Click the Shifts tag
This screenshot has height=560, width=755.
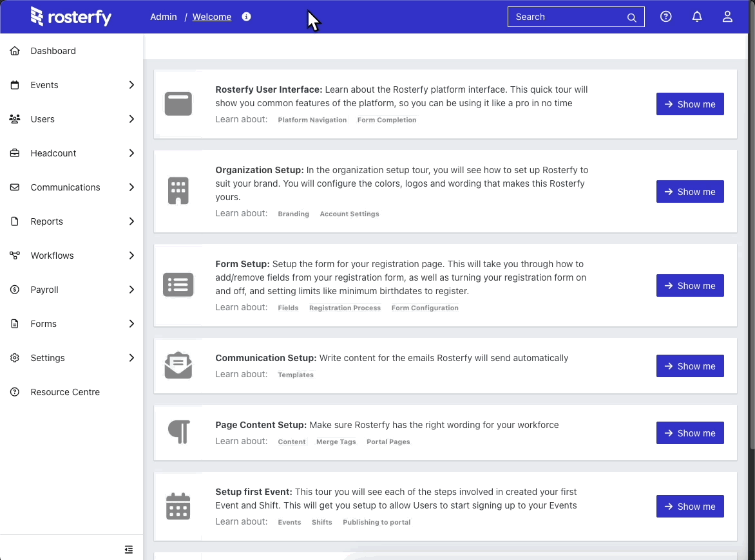pyautogui.click(x=321, y=522)
